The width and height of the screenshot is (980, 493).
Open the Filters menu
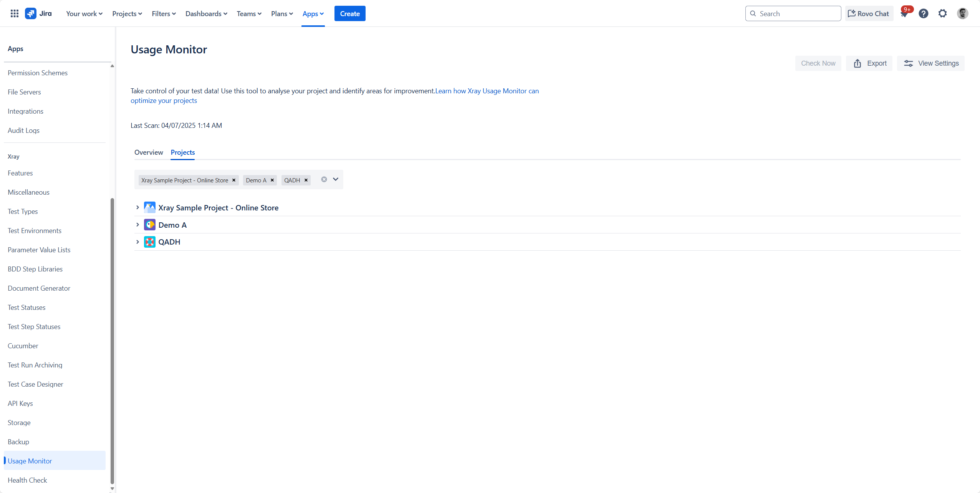pos(164,13)
